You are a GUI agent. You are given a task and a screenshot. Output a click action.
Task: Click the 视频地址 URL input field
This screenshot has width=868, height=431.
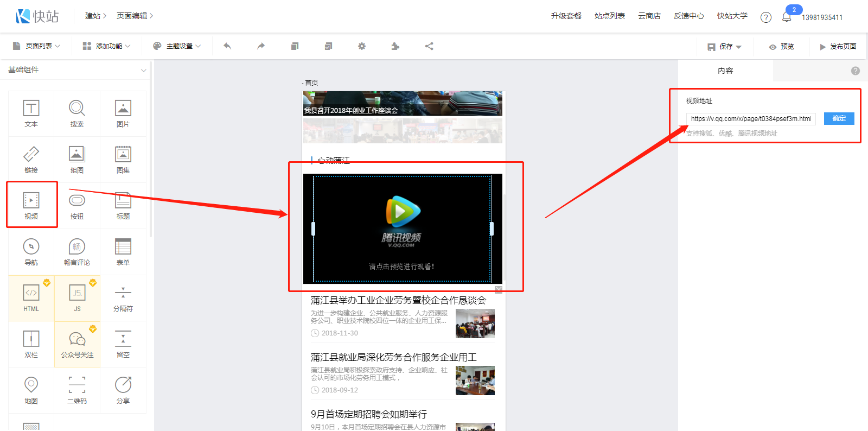(x=751, y=119)
